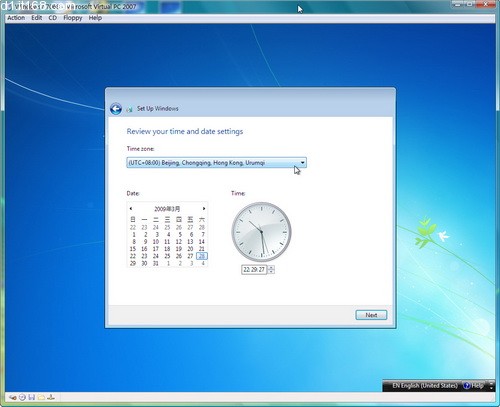The image size is (500, 407).
Task: Click the analog clock face
Action: pos(261,232)
